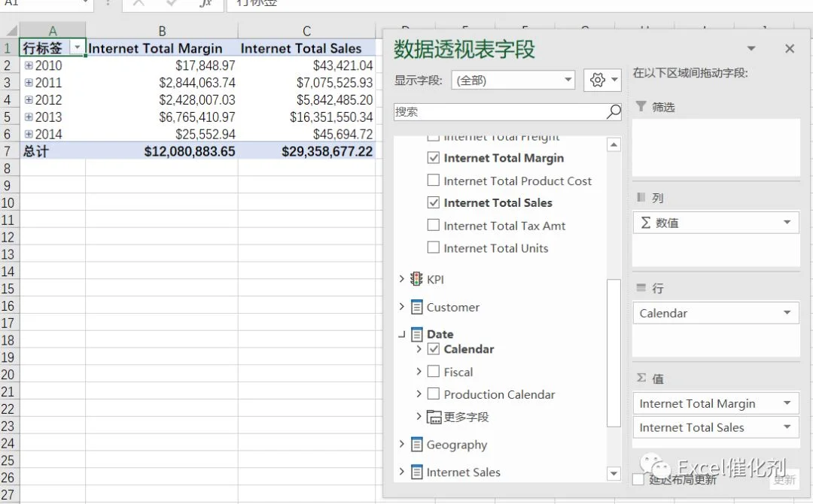Viewport: 813px width, 504px height.
Task: Expand the KPI group
Action: 401,278
